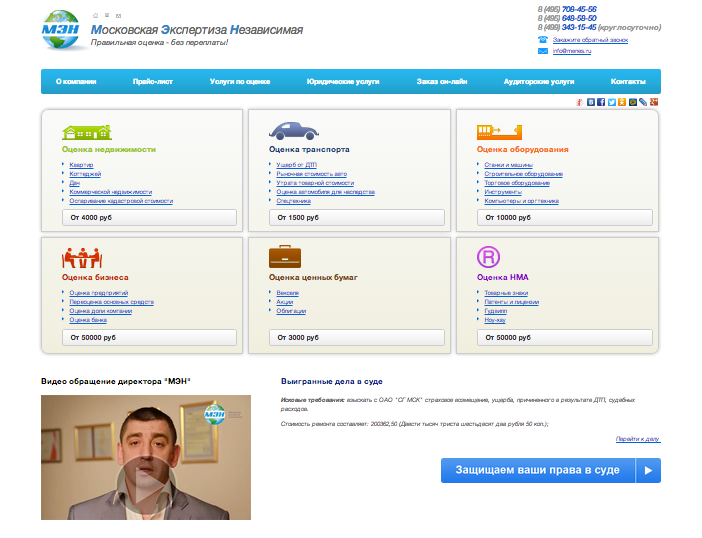Screen dimensions: 702x538
Task: Click the blue telephone icon in the header
Action: (x=543, y=39)
